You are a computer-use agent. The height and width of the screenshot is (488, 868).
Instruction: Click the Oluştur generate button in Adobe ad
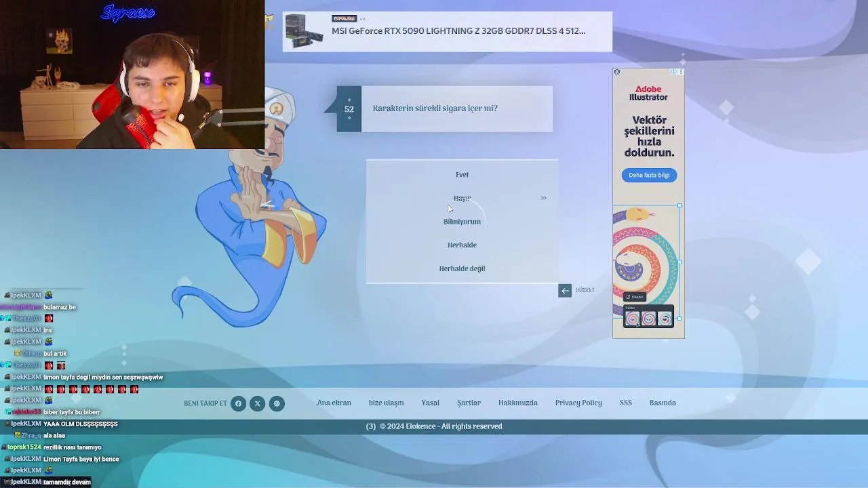634,297
